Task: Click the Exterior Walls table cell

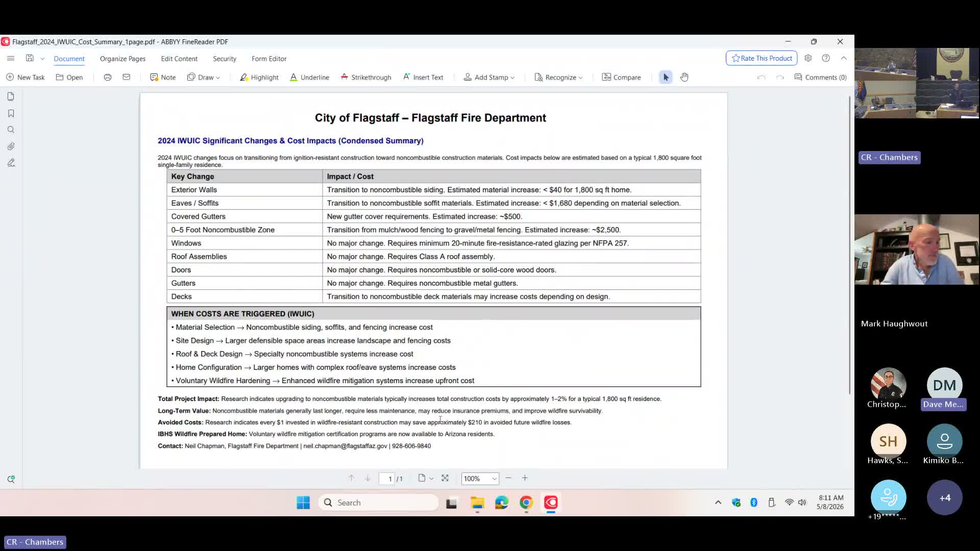Action: (244, 190)
